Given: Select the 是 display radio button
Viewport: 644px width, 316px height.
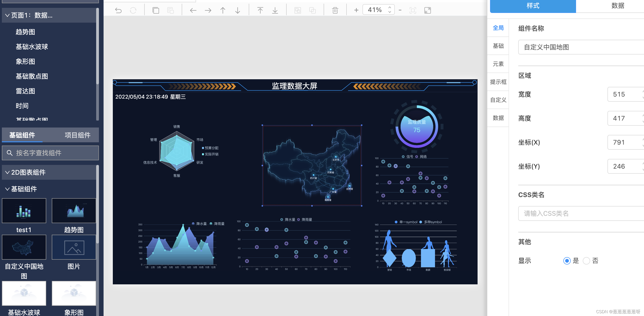Looking at the screenshot, I should coord(567,261).
